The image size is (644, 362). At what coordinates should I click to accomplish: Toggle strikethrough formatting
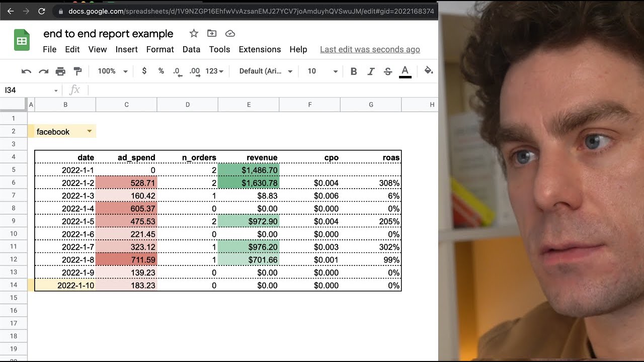[x=388, y=71]
